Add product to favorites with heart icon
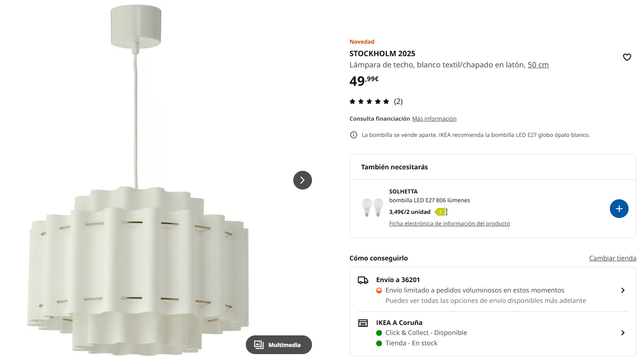Screen dimensions: 644x362 (x=627, y=57)
